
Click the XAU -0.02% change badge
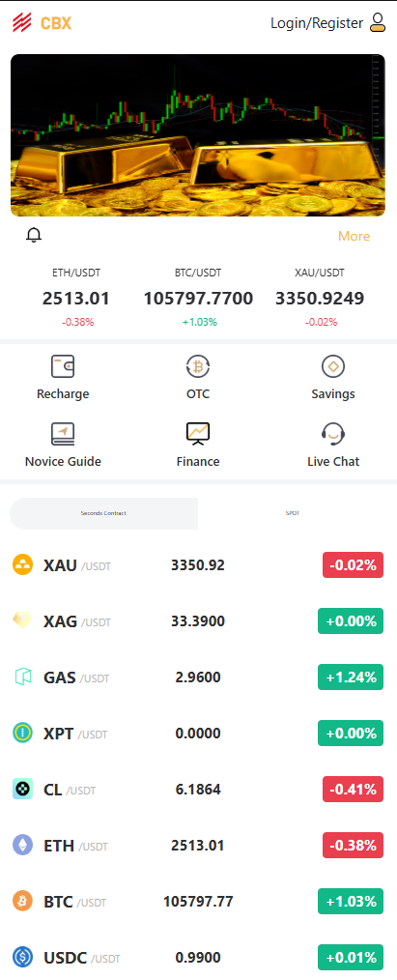coord(353,565)
